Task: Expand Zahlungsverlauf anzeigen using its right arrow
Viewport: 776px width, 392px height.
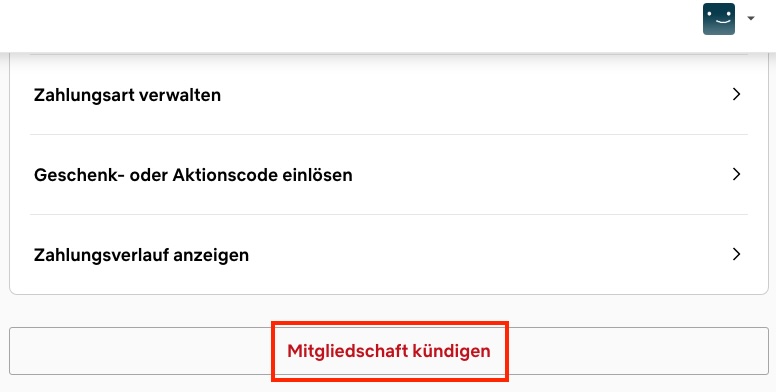Action: tap(736, 254)
